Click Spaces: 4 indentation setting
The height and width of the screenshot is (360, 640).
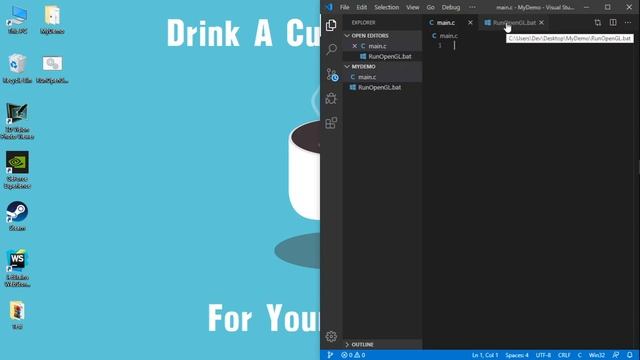[517, 355]
